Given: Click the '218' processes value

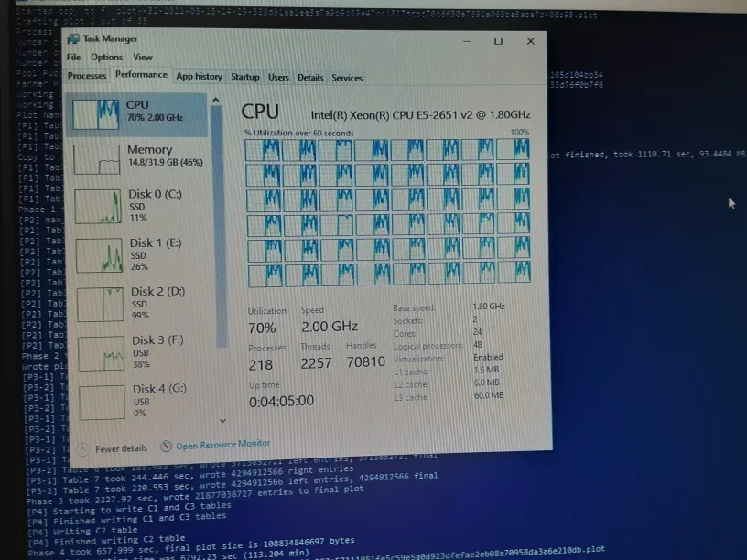Looking at the screenshot, I should point(261,365).
